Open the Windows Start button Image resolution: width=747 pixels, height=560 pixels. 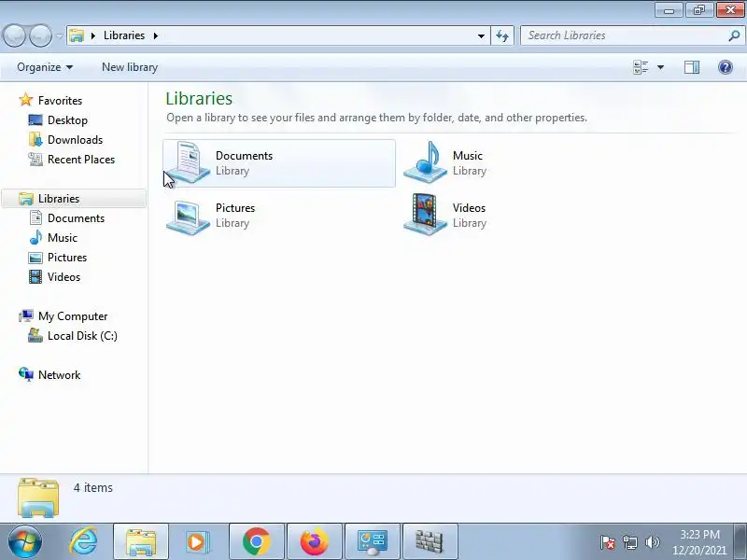coord(24,541)
